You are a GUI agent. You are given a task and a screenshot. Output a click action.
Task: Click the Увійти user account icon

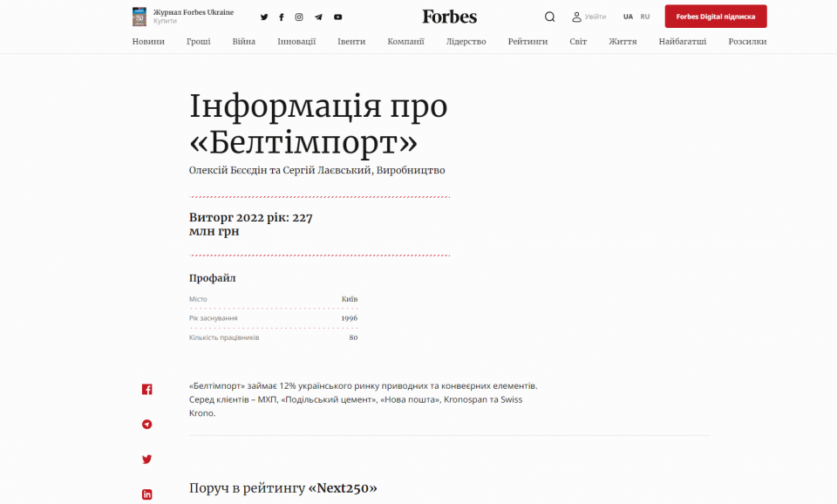click(x=576, y=17)
